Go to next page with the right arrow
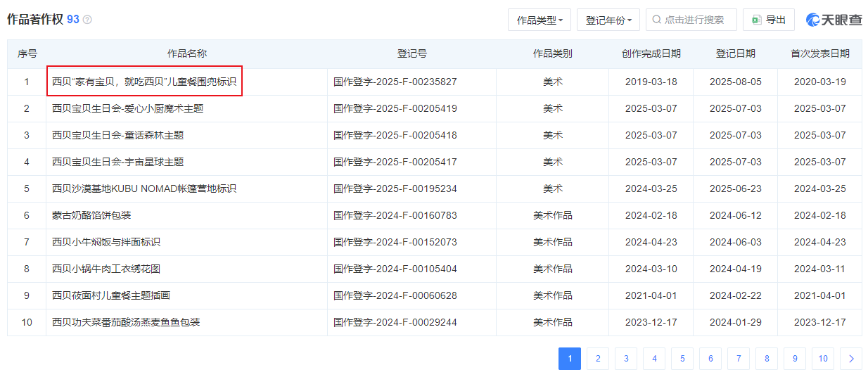The height and width of the screenshot is (377, 868). click(851, 359)
